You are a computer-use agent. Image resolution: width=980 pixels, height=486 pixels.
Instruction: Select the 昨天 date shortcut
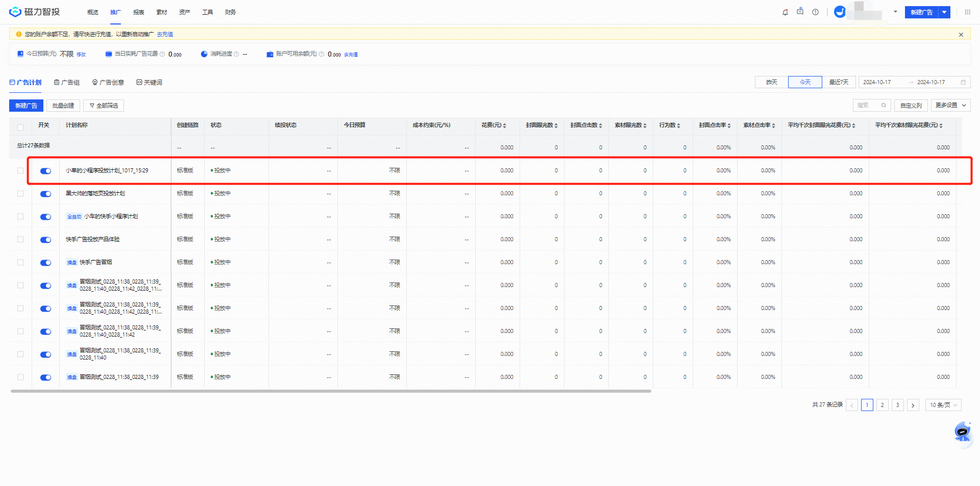771,82
